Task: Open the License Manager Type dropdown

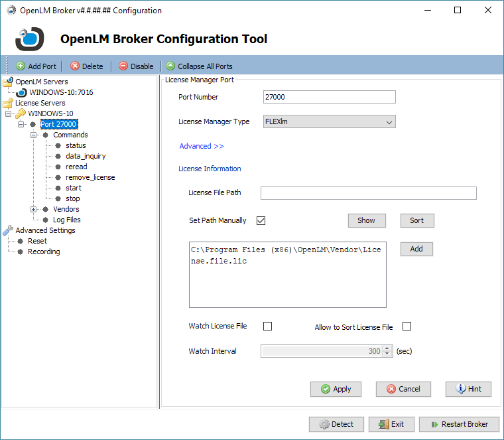Action: point(389,122)
